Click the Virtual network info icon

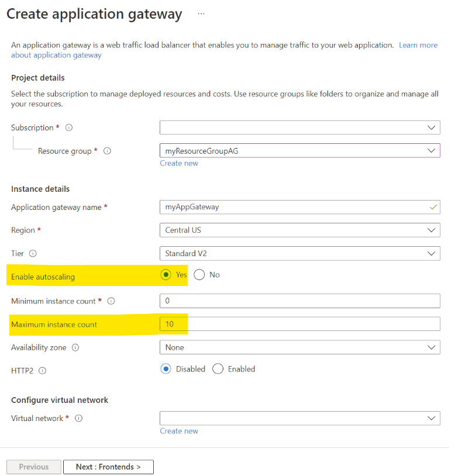tap(80, 418)
